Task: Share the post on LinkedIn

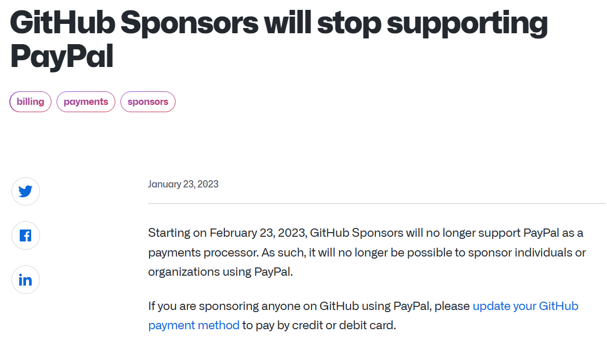Action: 25,280
